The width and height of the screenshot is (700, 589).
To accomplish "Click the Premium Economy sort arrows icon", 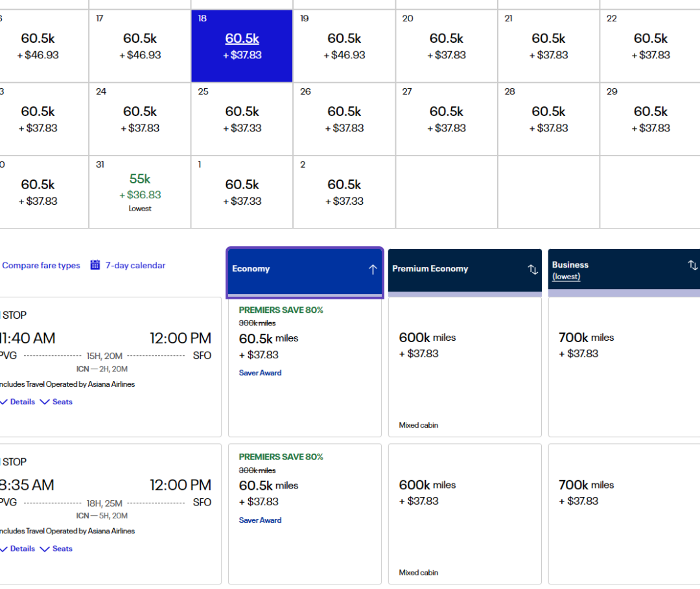I will [533, 270].
